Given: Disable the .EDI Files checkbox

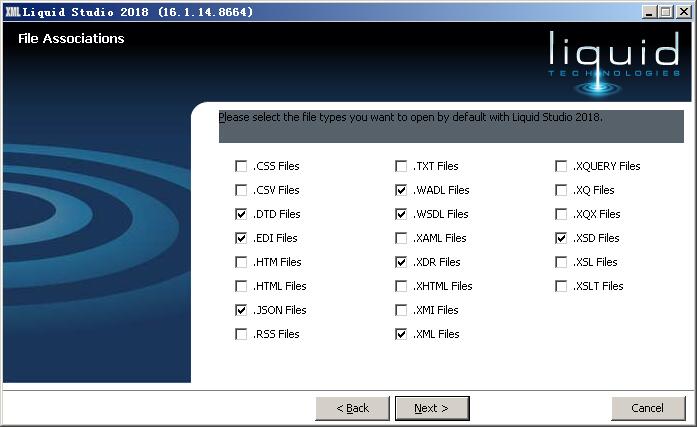Looking at the screenshot, I should [241, 238].
